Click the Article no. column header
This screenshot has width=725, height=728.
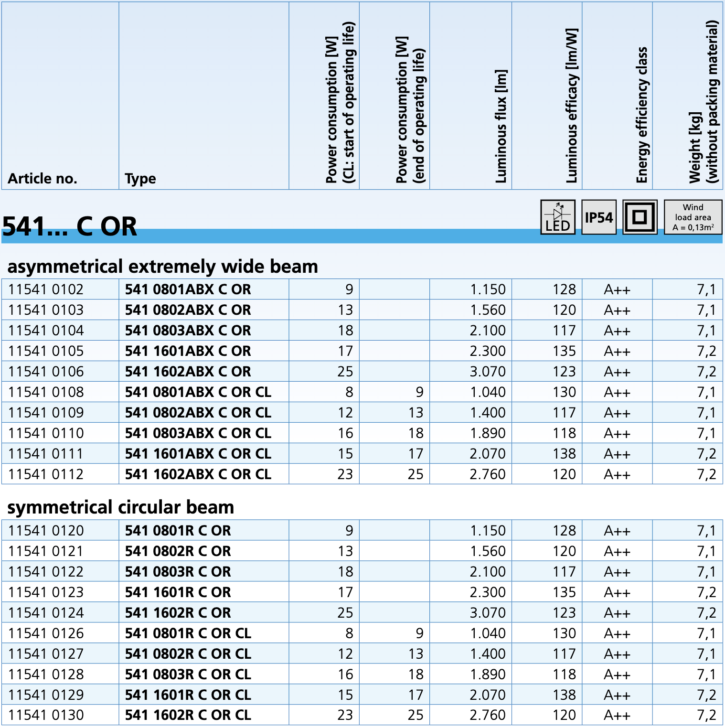43,179
